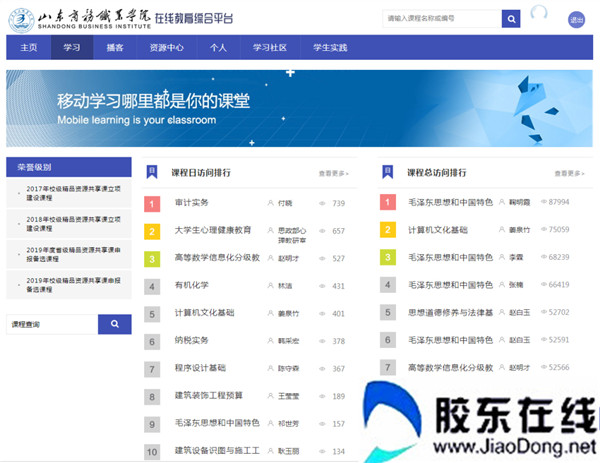This screenshot has height=463, width=600.
Task: Click the 荣誉级别 sidebar header
Action: click(x=69, y=167)
